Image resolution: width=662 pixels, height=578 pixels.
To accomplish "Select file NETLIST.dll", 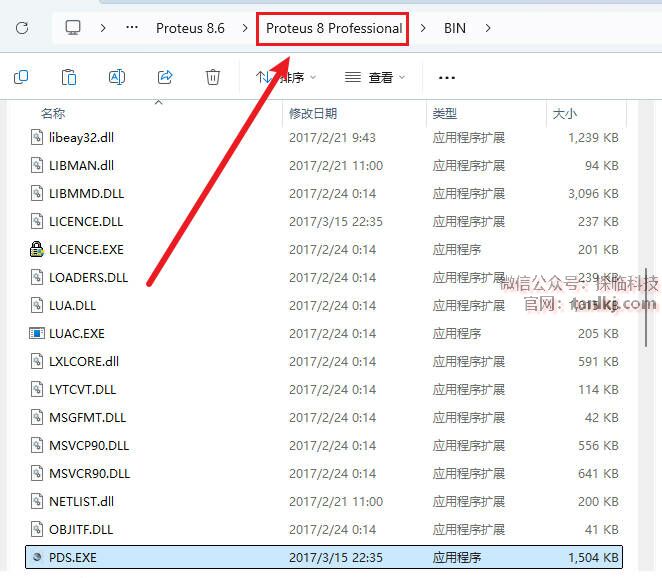I will click(324, 502).
